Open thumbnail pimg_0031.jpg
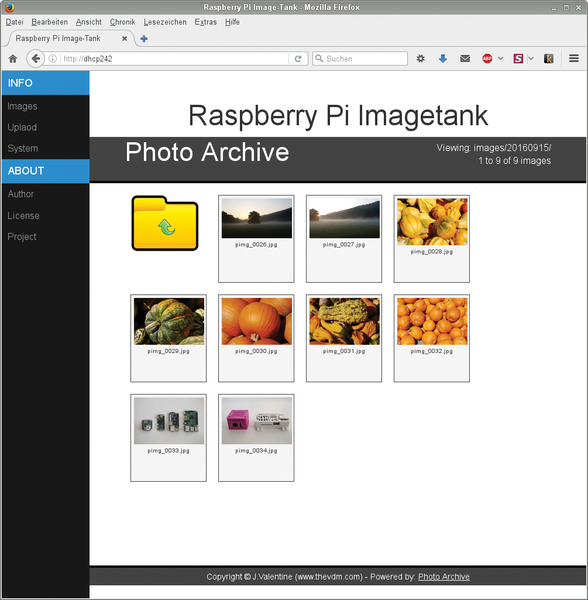 click(344, 338)
